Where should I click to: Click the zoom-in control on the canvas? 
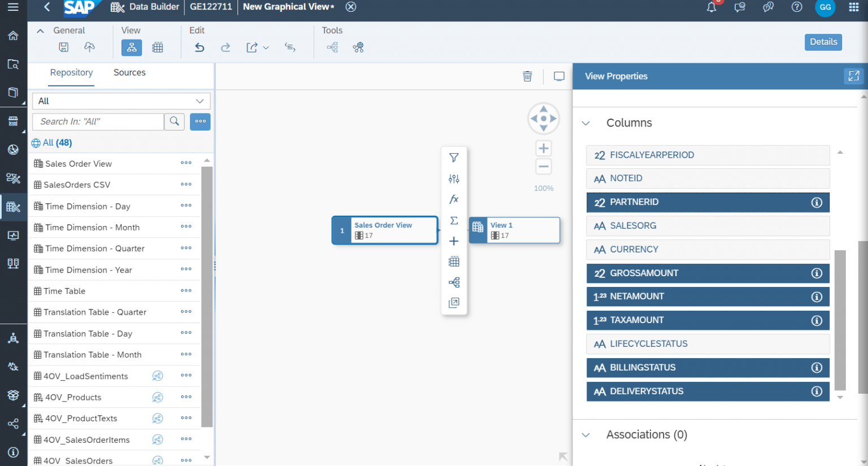[543, 147]
